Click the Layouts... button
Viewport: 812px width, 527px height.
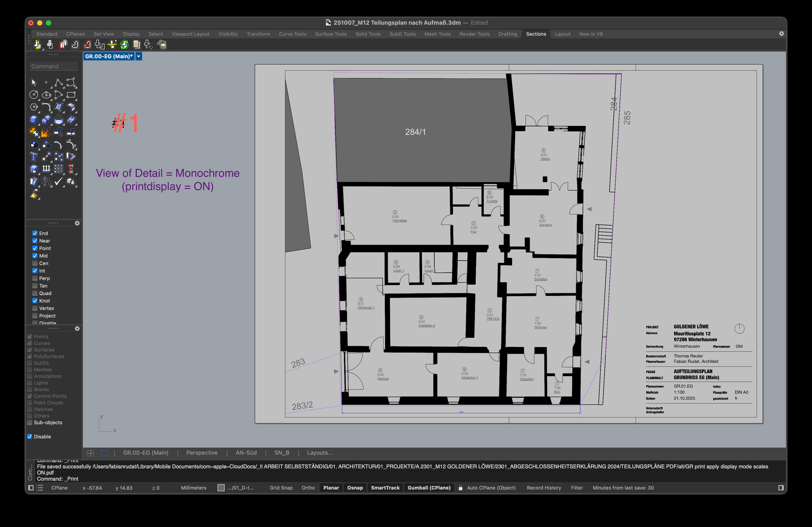coord(320,453)
